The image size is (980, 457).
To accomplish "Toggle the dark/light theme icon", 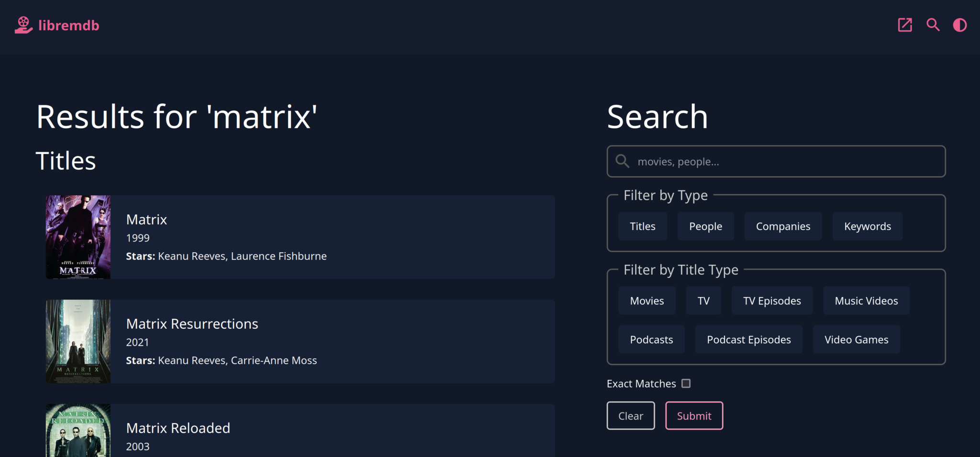I will tap(959, 25).
